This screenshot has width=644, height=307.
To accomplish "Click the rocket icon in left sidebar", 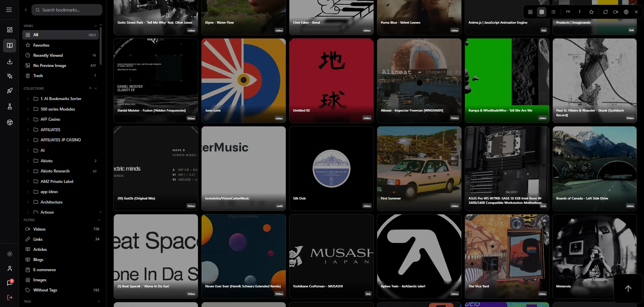I will [x=10, y=91].
